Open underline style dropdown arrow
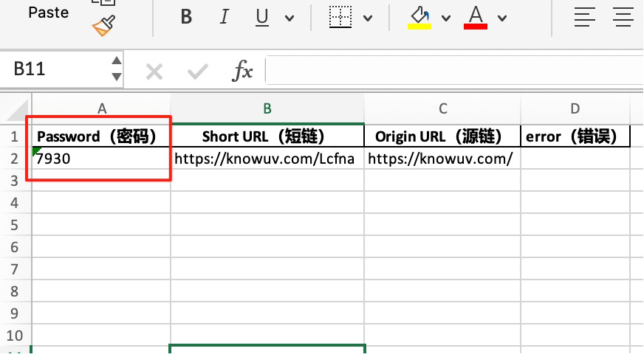The width and height of the screenshot is (644, 354). 290,18
